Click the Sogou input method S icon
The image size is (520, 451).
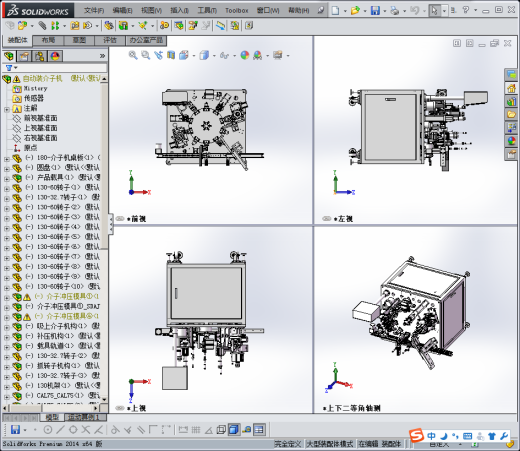pos(416,435)
